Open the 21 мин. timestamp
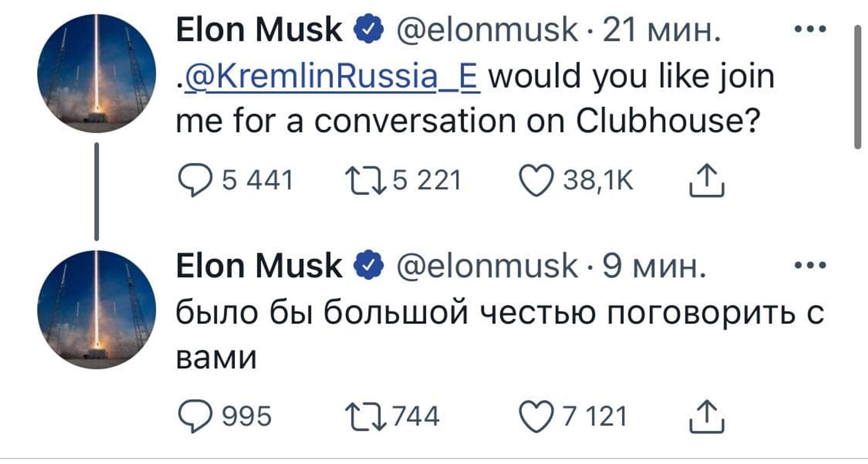 661,30
